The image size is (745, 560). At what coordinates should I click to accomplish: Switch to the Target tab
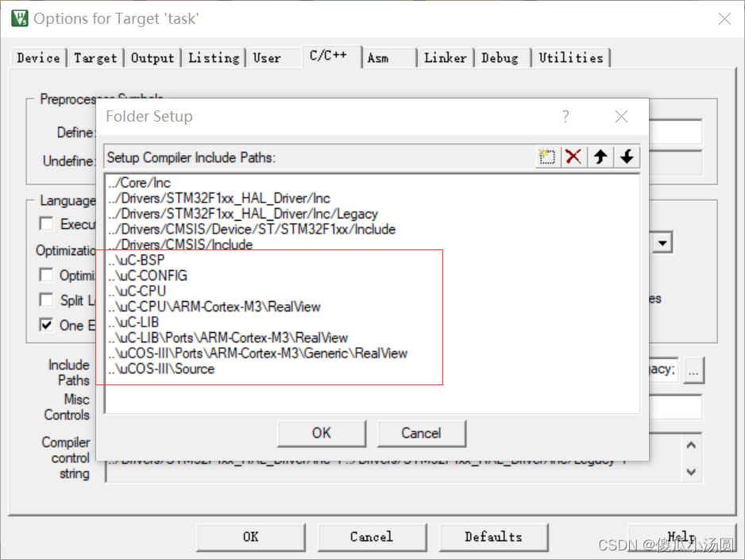pos(95,58)
